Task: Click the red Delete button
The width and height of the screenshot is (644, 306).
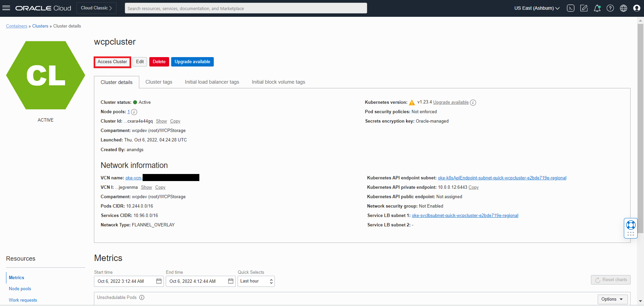Action: click(159, 62)
